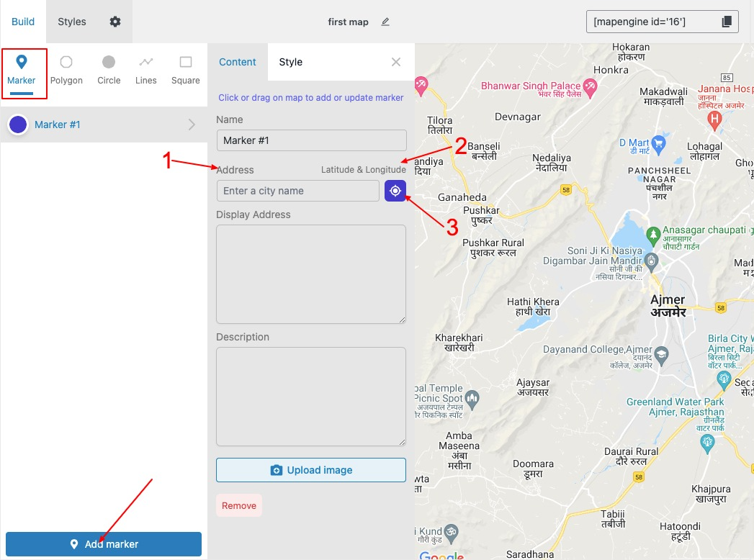Screen dimensions: 754x560
Task: Click the Bhanwar Singh Palace pin
Action: (x=590, y=88)
